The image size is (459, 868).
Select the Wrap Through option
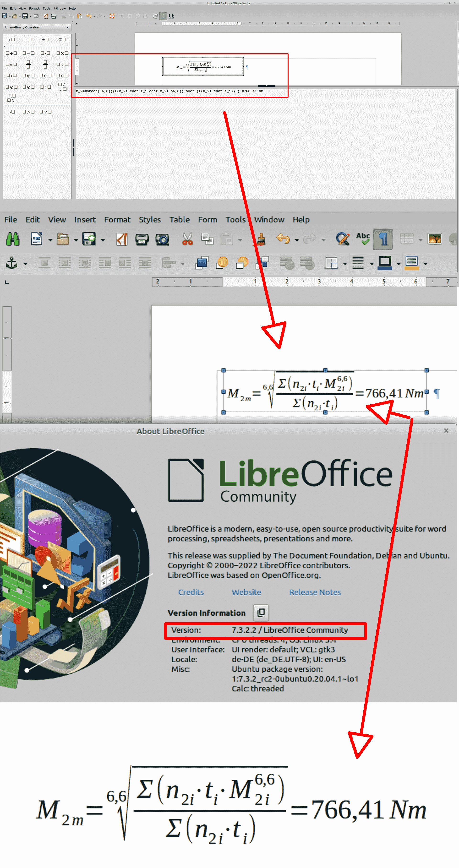click(145, 263)
